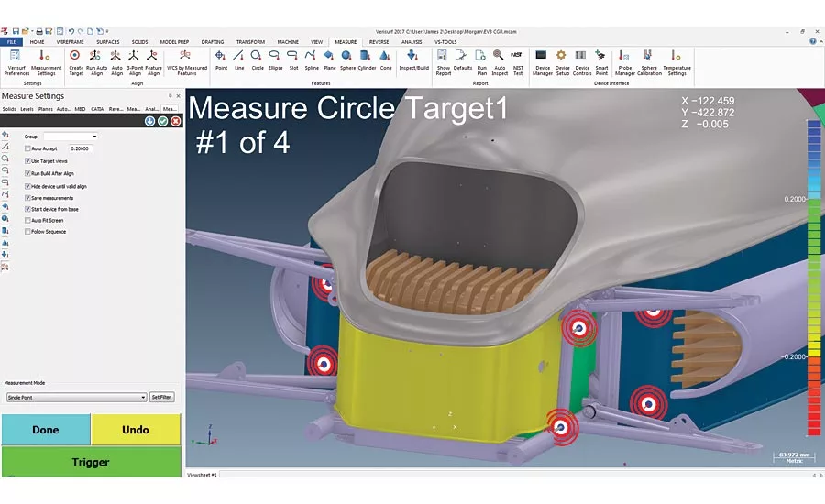The height and width of the screenshot is (504, 825).
Task: Toggle Save measurements checkbox
Action: coord(27,198)
